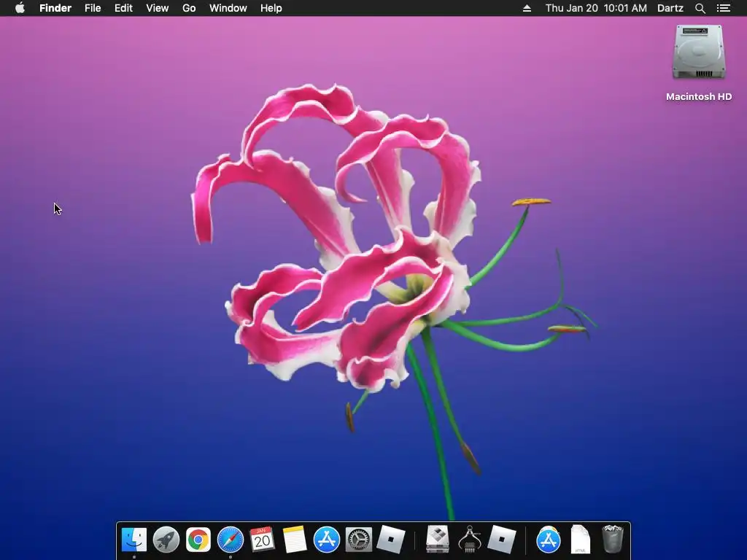The height and width of the screenshot is (560, 747).
Task: Open Notification Center list icon
Action: (x=724, y=8)
